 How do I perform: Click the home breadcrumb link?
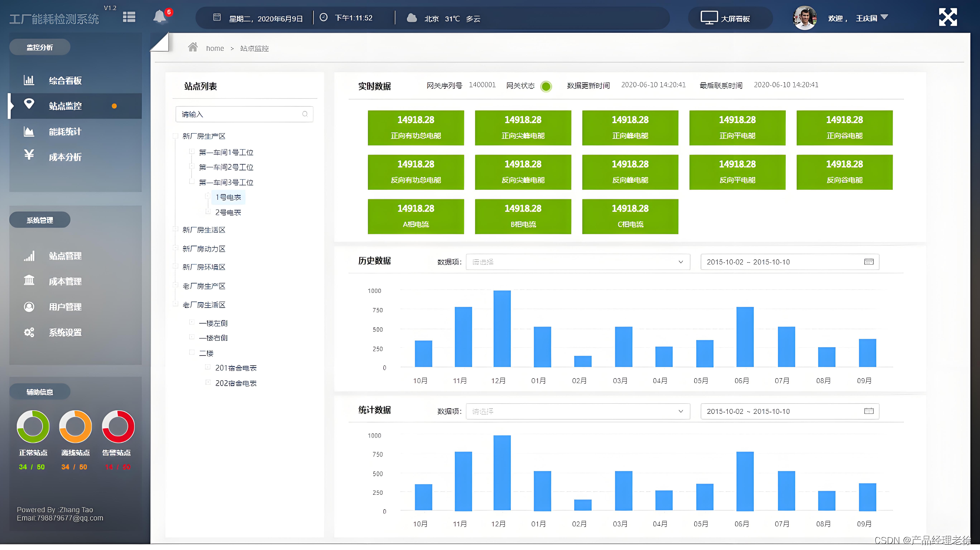click(x=215, y=48)
